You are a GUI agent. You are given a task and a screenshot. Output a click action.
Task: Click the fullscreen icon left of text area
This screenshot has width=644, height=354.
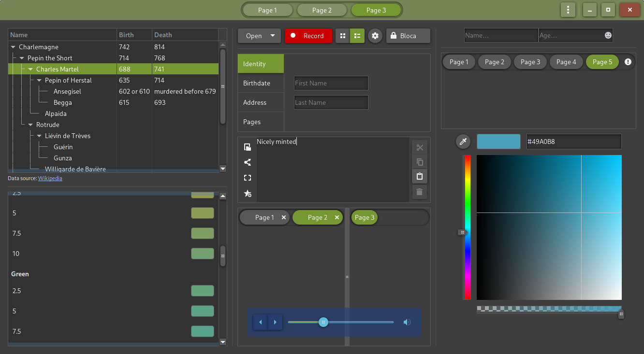point(248,178)
